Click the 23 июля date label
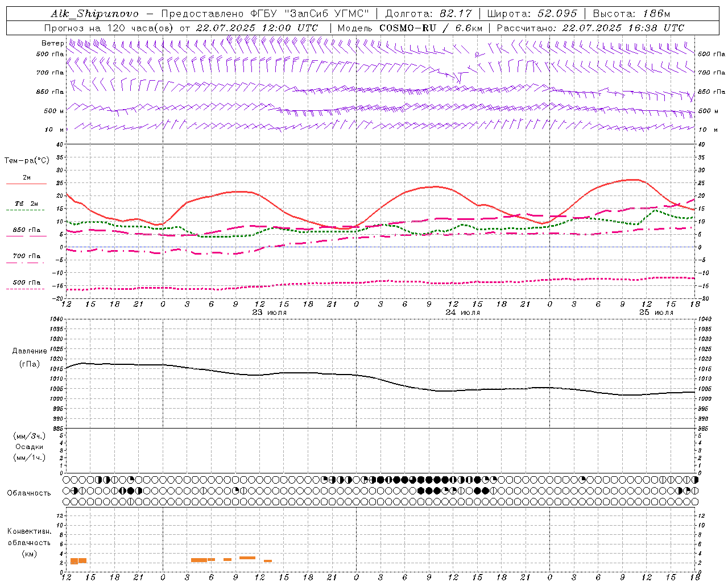 [x=270, y=313]
